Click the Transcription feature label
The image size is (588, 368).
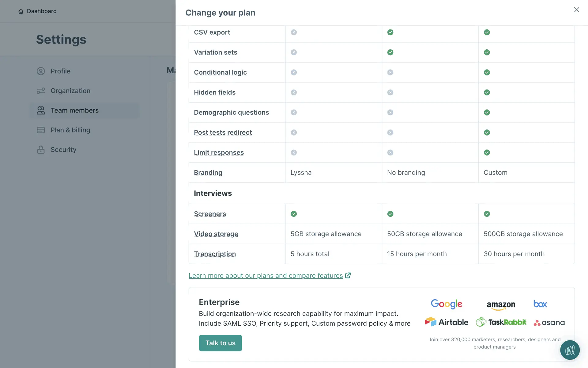coord(215,254)
